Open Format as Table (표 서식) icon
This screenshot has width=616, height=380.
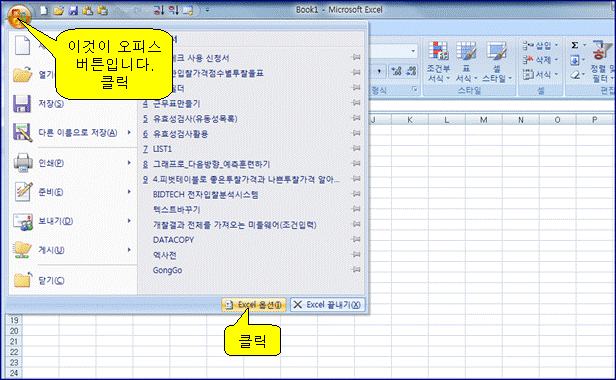point(466,62)
